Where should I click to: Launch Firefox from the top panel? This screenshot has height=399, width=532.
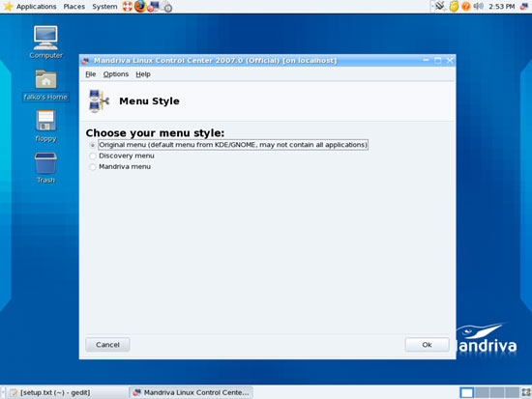pos(140,6)
